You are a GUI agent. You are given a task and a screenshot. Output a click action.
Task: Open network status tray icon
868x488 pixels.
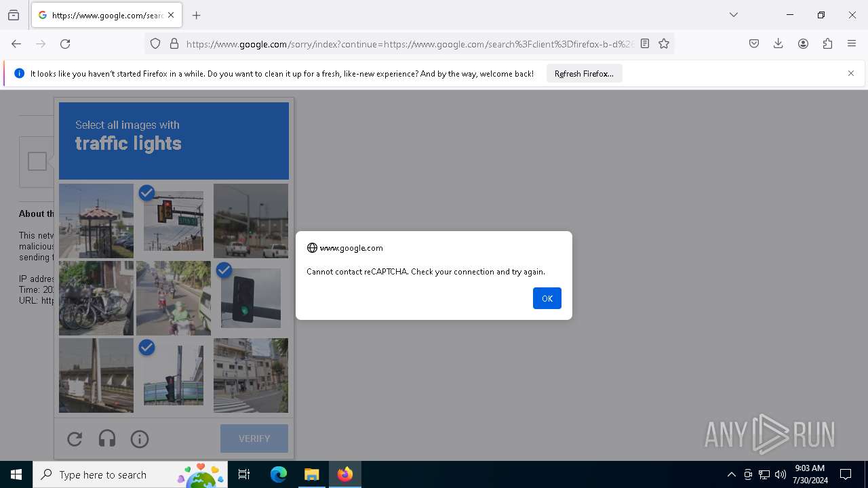[x=764, y=474]
